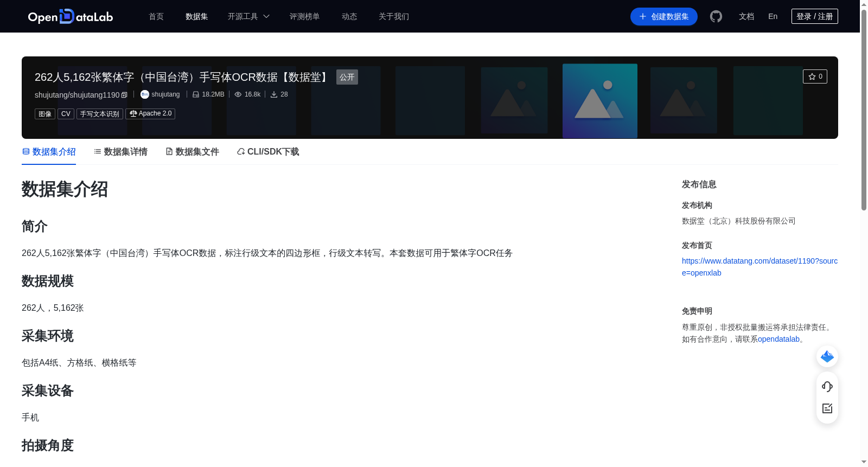Click the file size 18.2MB icon
868x467 pixels.
pyautogui.click(x=196, y=94)
